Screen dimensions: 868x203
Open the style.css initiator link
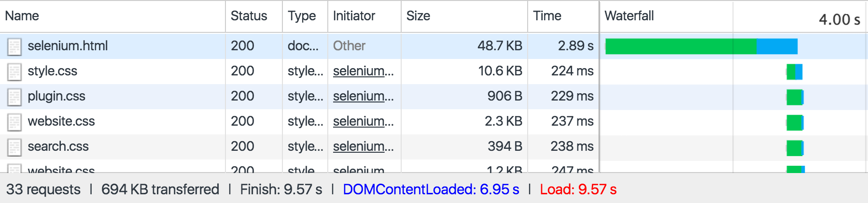coord(363,71)
